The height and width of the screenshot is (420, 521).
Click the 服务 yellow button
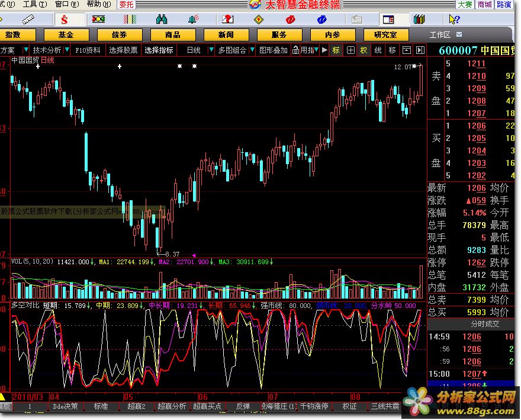point(279,34)
